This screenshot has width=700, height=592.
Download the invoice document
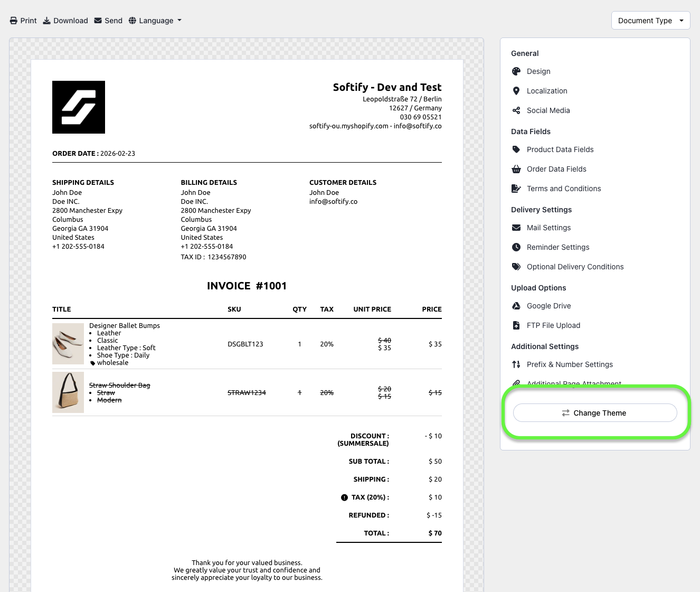coord(65,21)
